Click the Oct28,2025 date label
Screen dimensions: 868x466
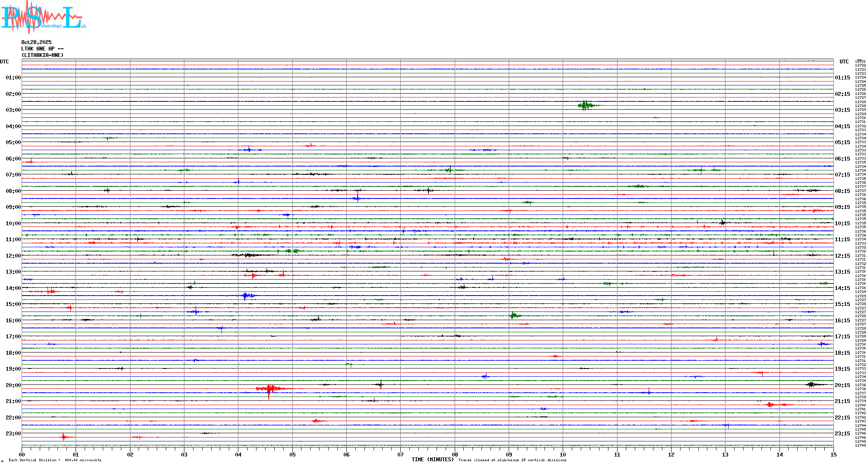(x=36, y=42)
